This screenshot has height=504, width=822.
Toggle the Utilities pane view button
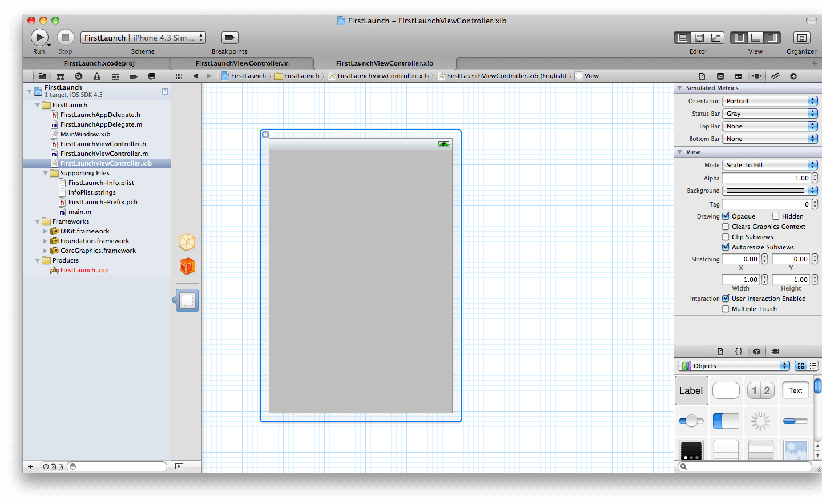point(772,38)
